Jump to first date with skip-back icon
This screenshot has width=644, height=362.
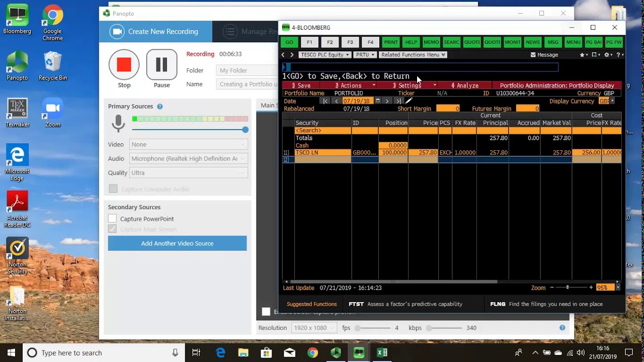pyautogui.click(x=326, y=101)
